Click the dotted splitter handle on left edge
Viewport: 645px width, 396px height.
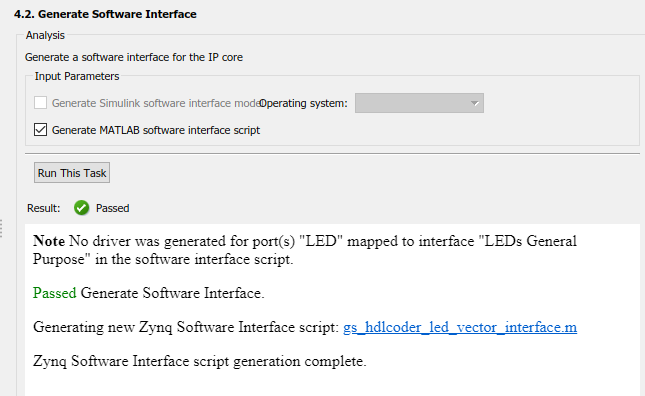1,229
